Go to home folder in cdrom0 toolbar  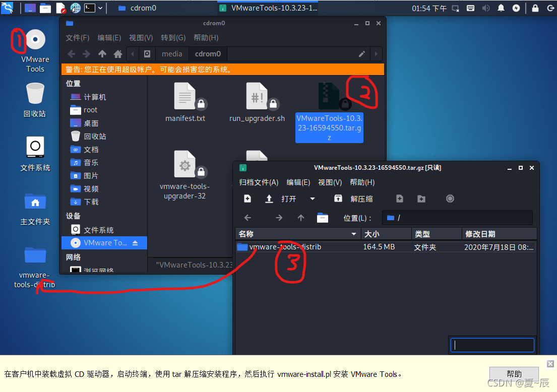(x=118, y=54)
